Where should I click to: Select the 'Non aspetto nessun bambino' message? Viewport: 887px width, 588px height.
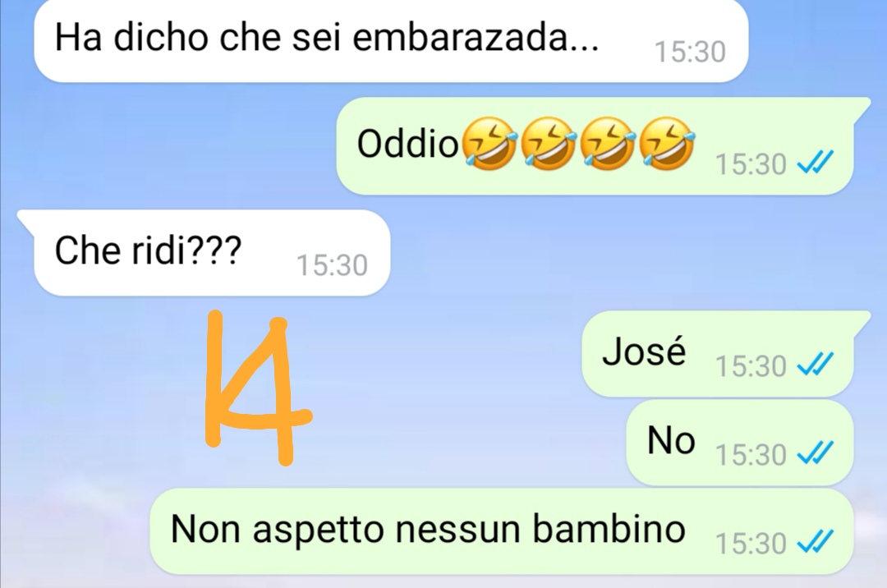tap(502, 531)
